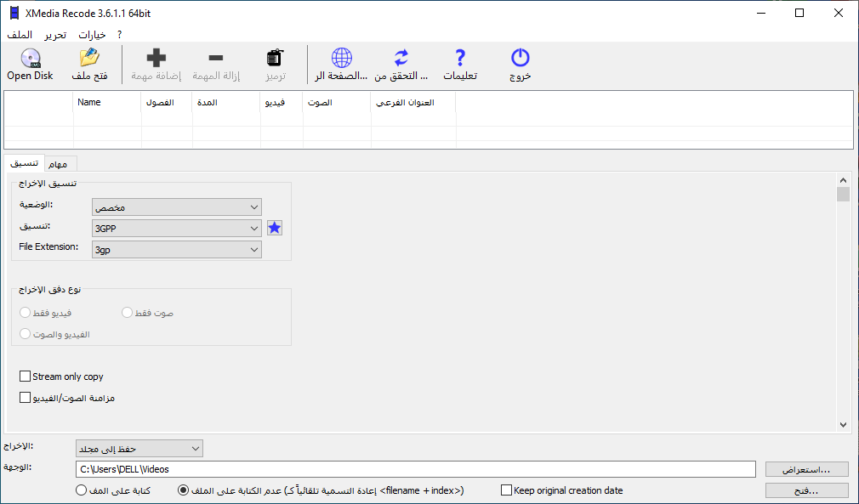Check Keep original creation date
Viewport: 859px width, 504px height.
click(506, 490)
